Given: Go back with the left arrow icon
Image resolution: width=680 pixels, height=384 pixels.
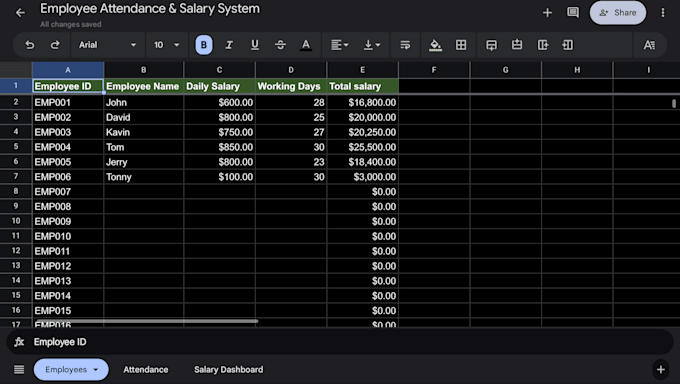Looking at the screenshot, I should (x=20, y=13).
